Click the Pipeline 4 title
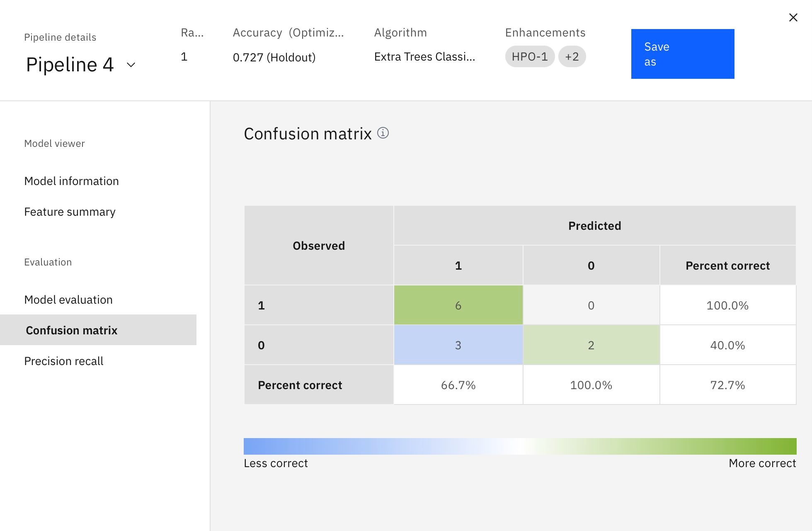The image size is (812, 531). click(x=70, y=65)
